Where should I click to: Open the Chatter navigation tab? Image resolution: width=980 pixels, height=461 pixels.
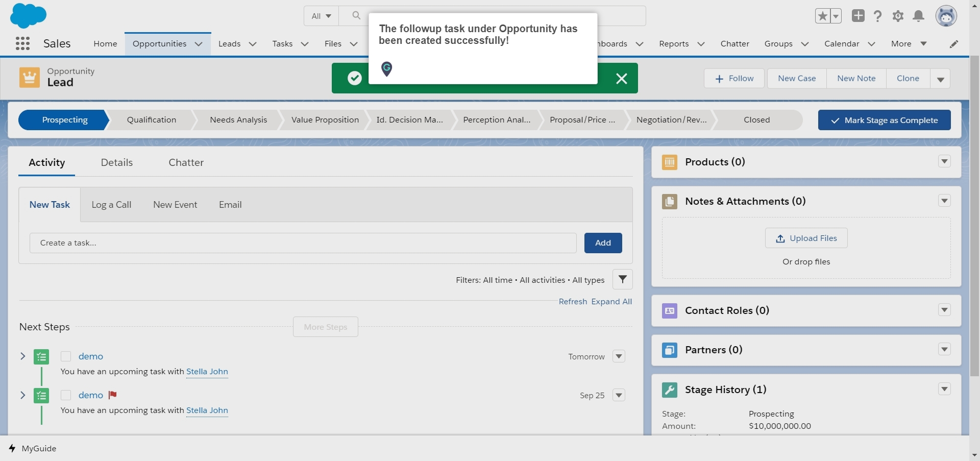pos(734,44)
